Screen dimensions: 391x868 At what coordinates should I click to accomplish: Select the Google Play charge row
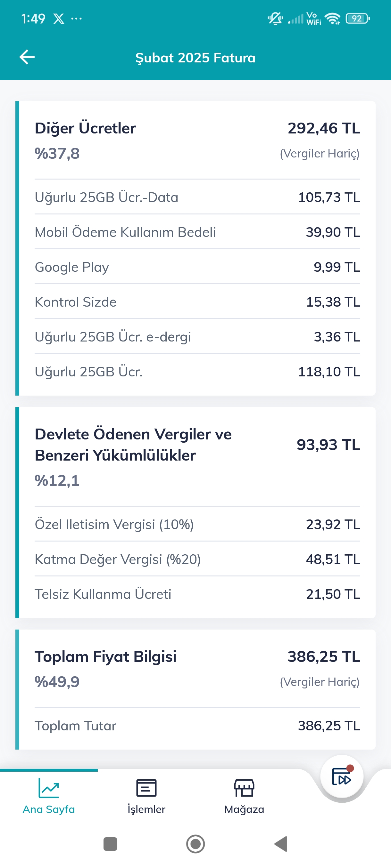(x=197, y=267)
